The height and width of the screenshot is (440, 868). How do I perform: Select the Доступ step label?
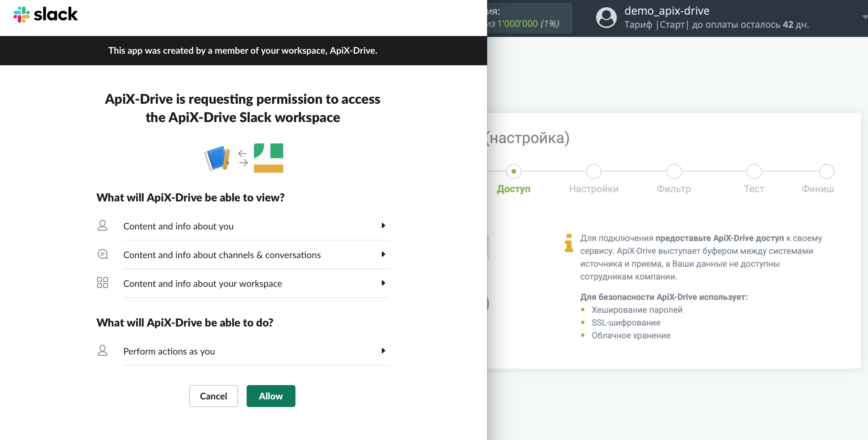click(x=514, y=189)
